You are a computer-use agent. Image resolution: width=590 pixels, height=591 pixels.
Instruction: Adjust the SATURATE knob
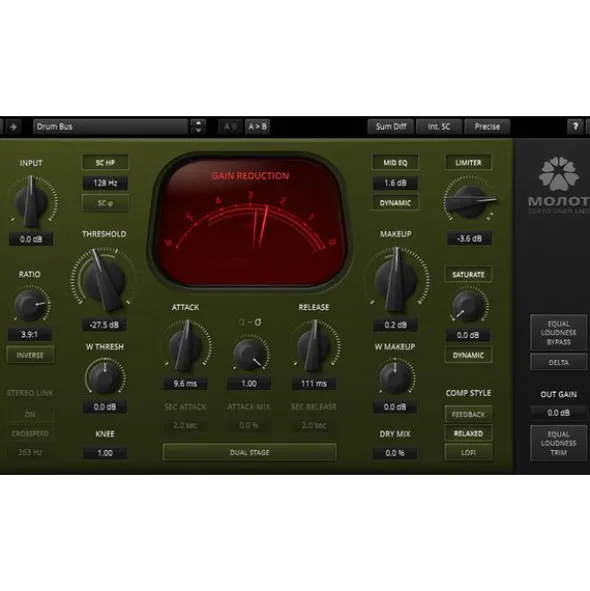coord(468,306)
